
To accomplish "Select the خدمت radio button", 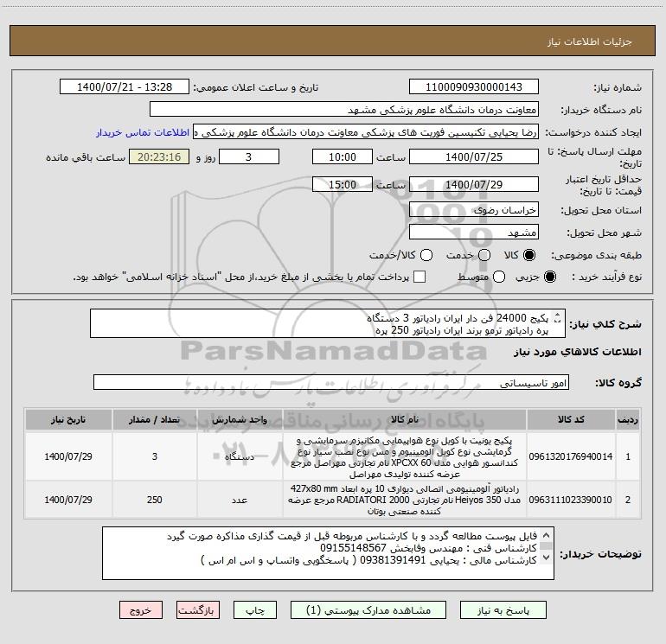I will 484,255.
